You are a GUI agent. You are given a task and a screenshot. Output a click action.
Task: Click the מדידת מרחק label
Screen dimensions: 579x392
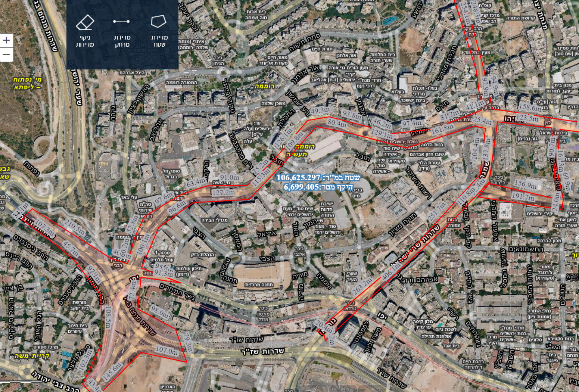point(122,41)
